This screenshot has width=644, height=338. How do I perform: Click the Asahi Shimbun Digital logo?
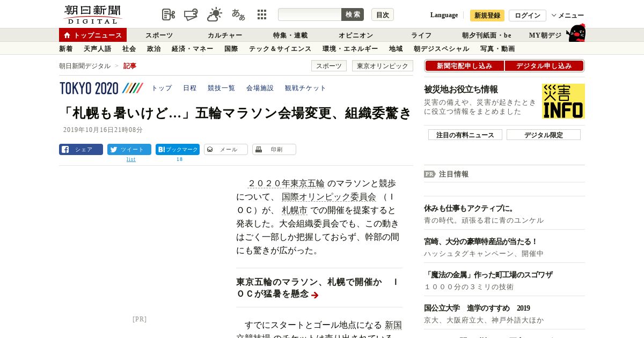[x=92, y=14]
